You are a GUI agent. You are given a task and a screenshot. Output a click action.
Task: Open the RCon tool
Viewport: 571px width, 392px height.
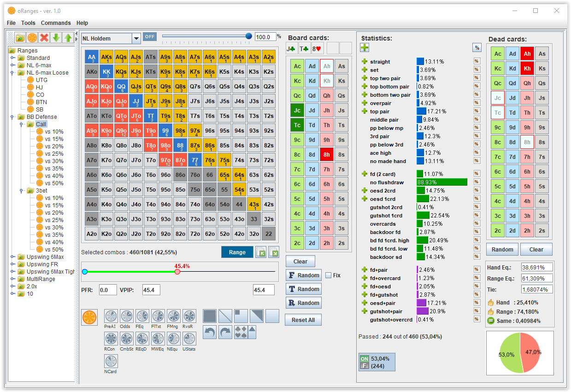point(111,339)
